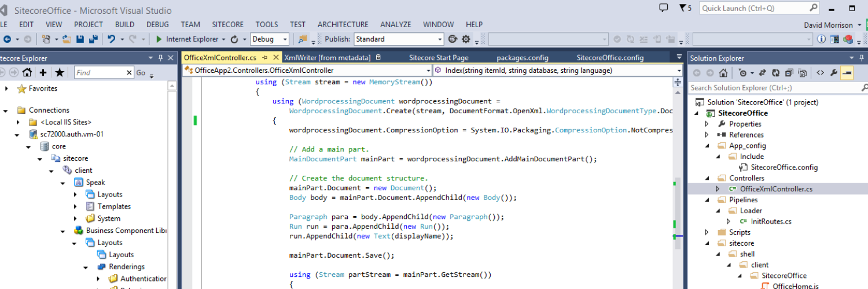Toggle pin on OfficeXmlController.cs tab
Image resolution: width=868 pixels, height=289 pixels.
264,57
